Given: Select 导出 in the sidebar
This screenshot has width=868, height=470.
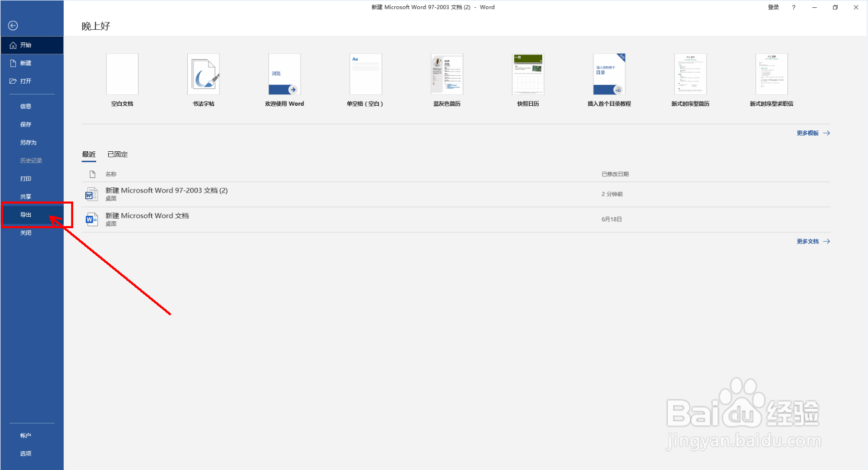Looking at the screenshot, I should [32, 215].
